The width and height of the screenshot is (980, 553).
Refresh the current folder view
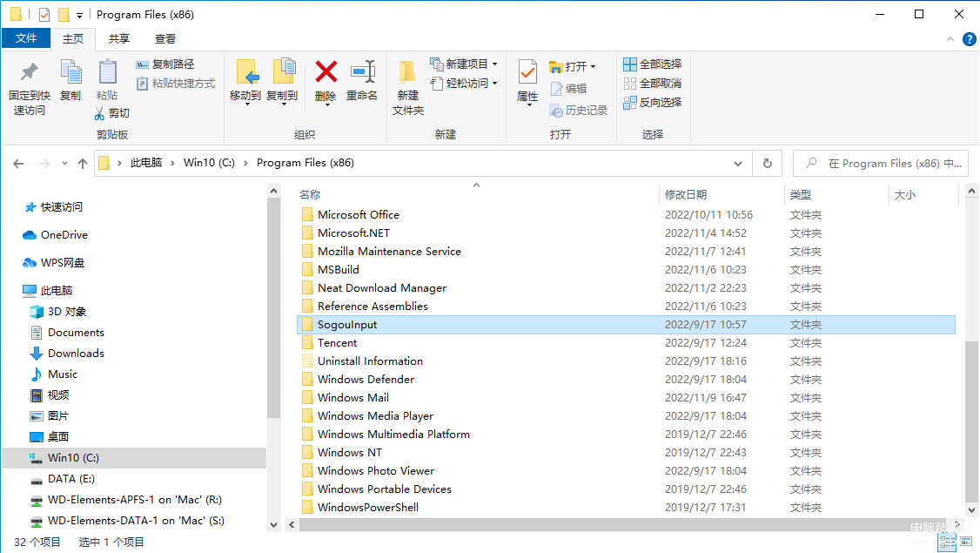(768, 163)
